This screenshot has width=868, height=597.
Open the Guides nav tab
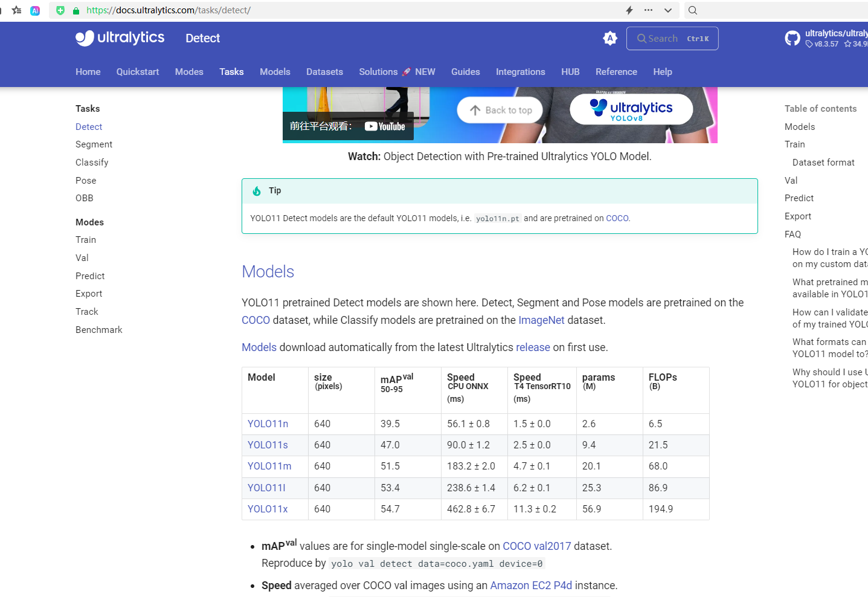(466, 72)
